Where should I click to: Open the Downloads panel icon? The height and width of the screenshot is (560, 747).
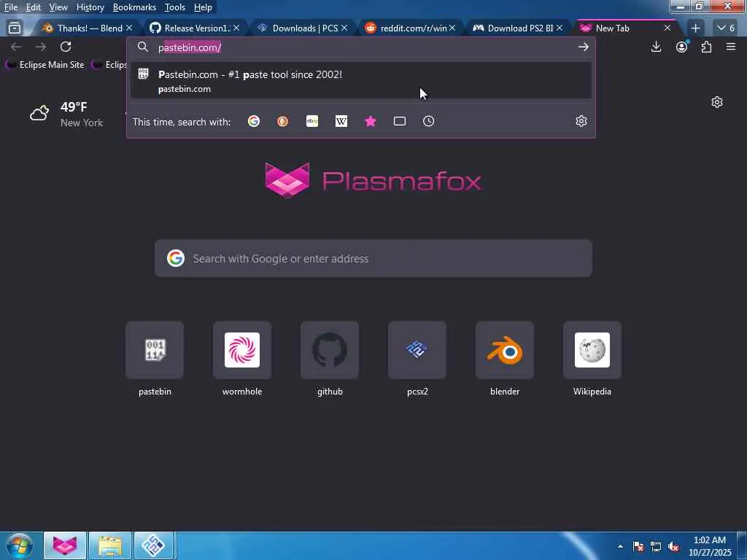(x=656, y=47)
